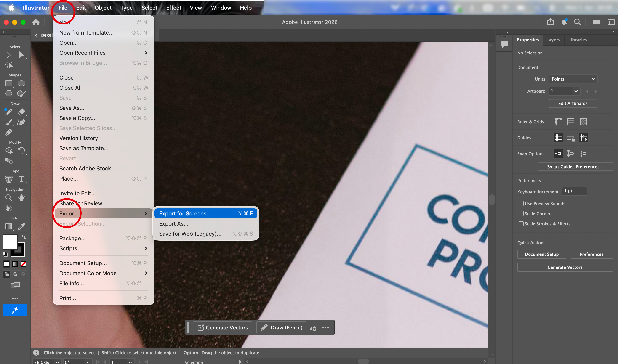Enable Use Preview Bounds checkbox
The image size is (618, 364).
pos(521,203)
